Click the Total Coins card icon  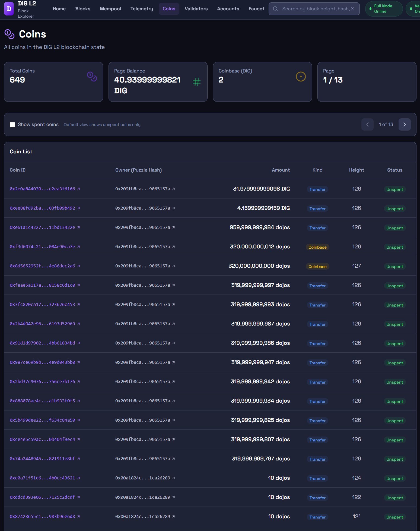point(92,77)
